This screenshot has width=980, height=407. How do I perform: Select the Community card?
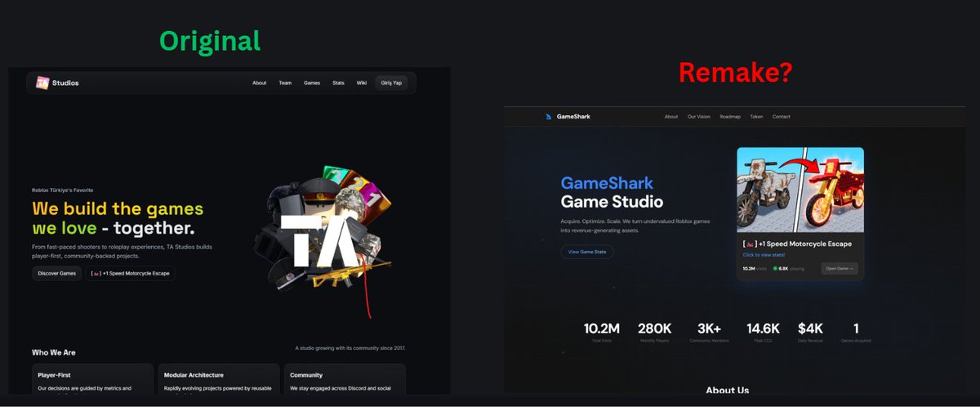coord(345,380)
